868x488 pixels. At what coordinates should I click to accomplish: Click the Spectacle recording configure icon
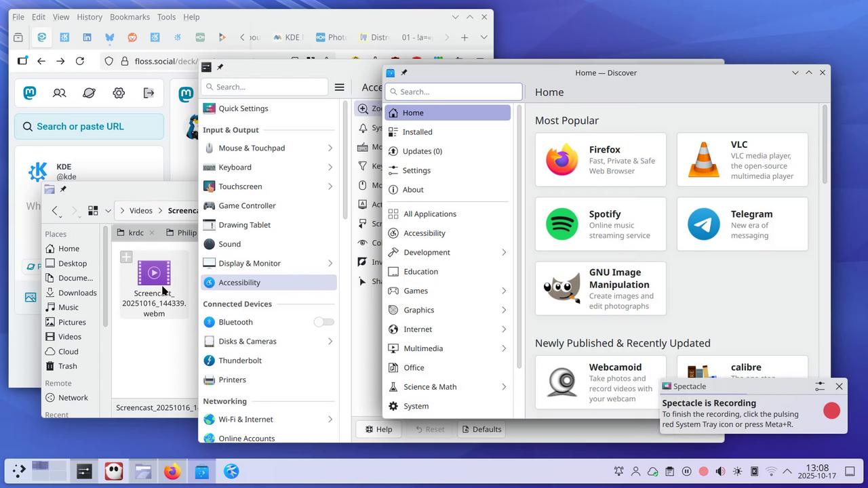pyautogui.click(x=820, y=386)
